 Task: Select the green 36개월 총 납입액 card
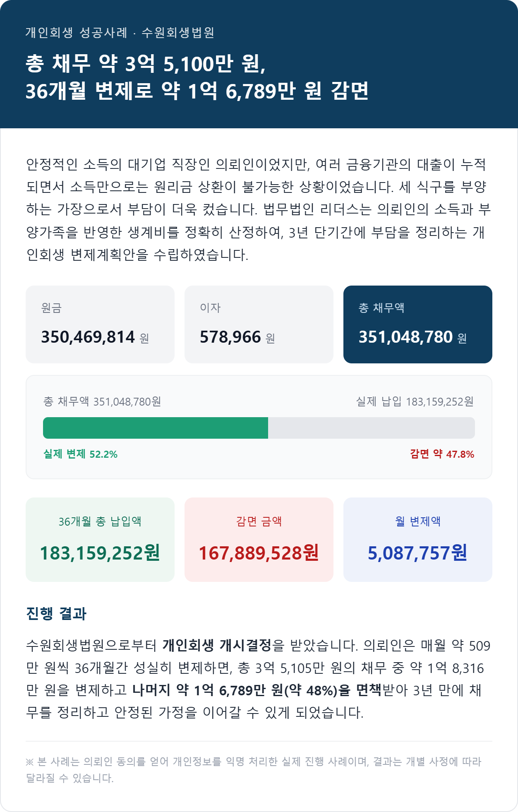click(100, 540)
